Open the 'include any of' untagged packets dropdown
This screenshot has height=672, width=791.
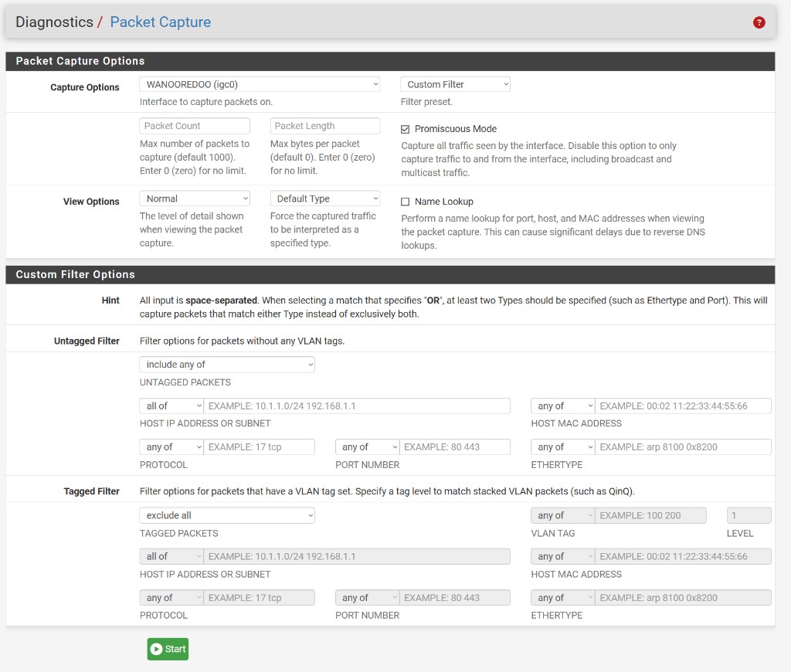click(x=227, y=365)
